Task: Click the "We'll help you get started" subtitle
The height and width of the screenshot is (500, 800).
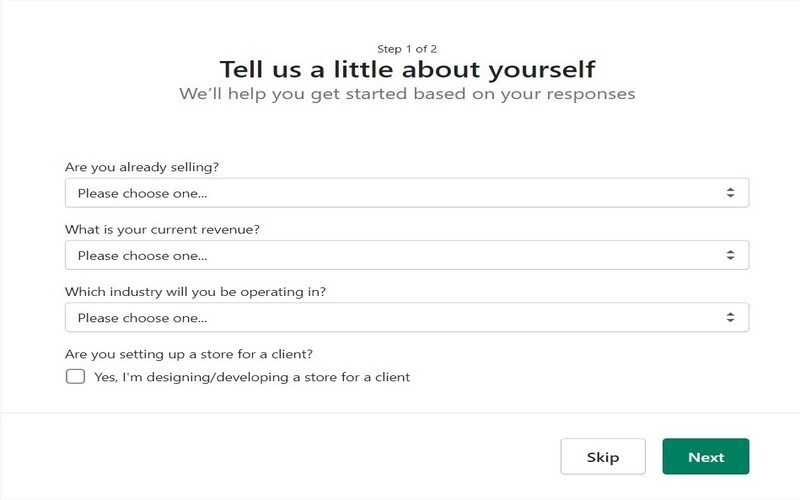Action: 407,95
